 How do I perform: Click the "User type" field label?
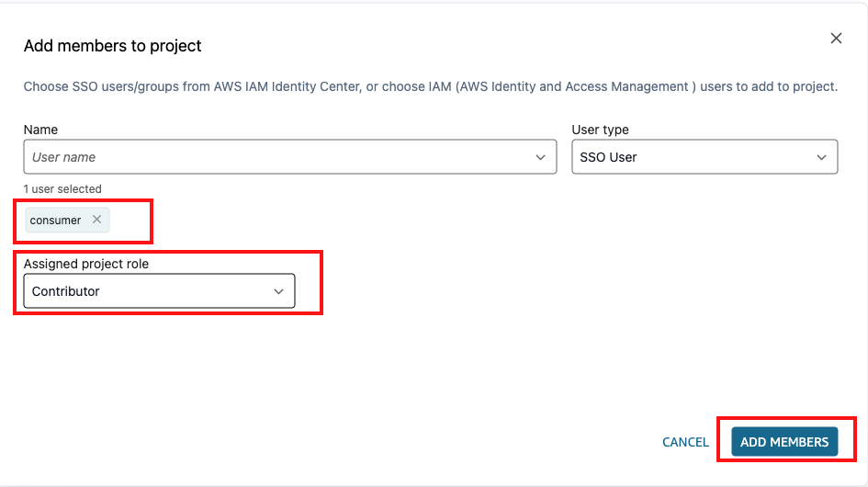(600, 130)
